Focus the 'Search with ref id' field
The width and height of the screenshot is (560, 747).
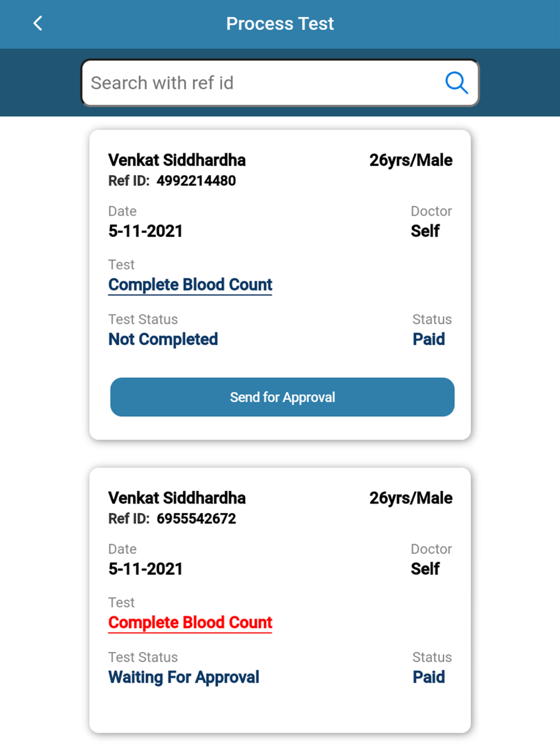tap(263, 83)
